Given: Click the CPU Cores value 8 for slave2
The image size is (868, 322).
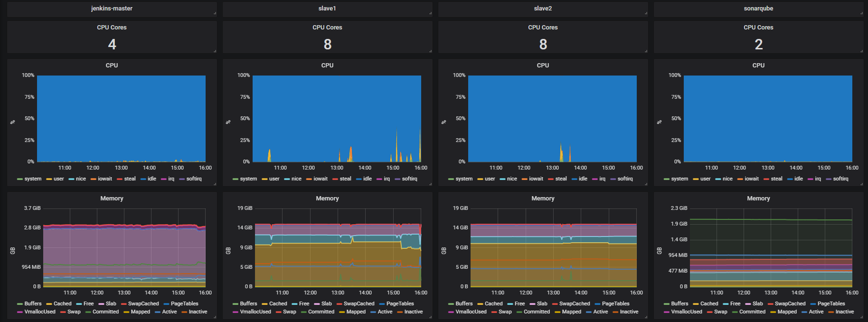Looking at the screenshot, I should pyautogui.click(x=543, y=45).
